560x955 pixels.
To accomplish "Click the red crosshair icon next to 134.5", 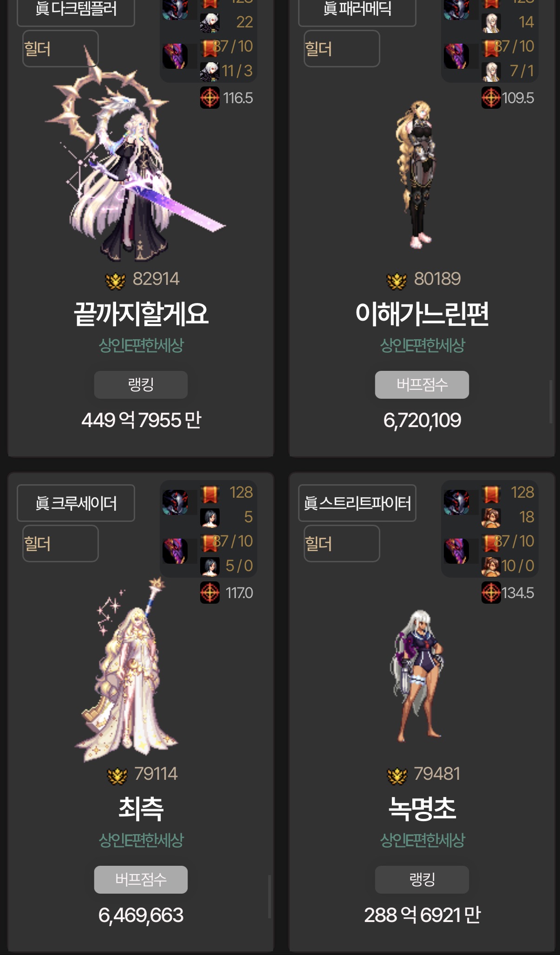I will point(491,593).
